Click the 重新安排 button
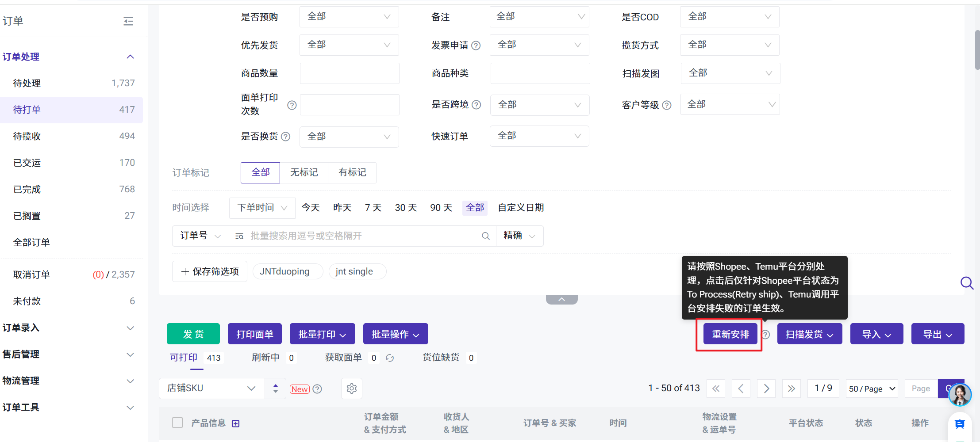Screen dimensions: 980x442 pyautogui.click(x=730, y=334)
